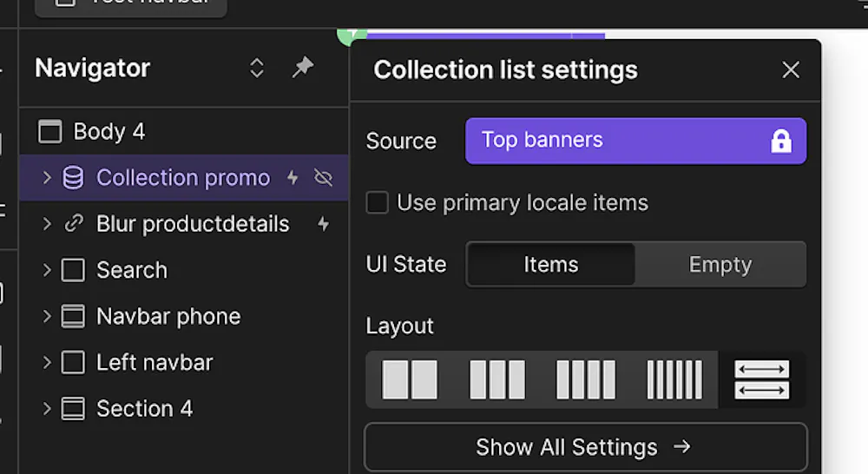
Task: Collapse or expand all Navigator items
Action: click(256, 68)
